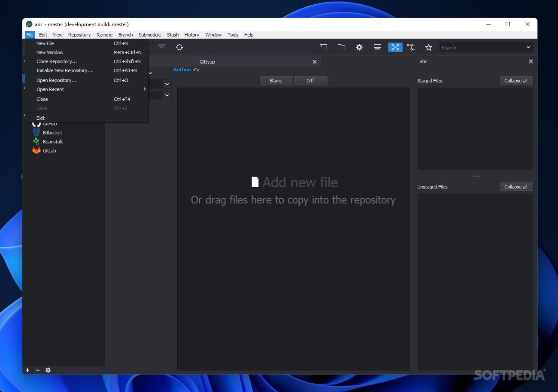The image size is (558, 392).
Task: Choose Exit from the File menu
Action: coord(87,118)
